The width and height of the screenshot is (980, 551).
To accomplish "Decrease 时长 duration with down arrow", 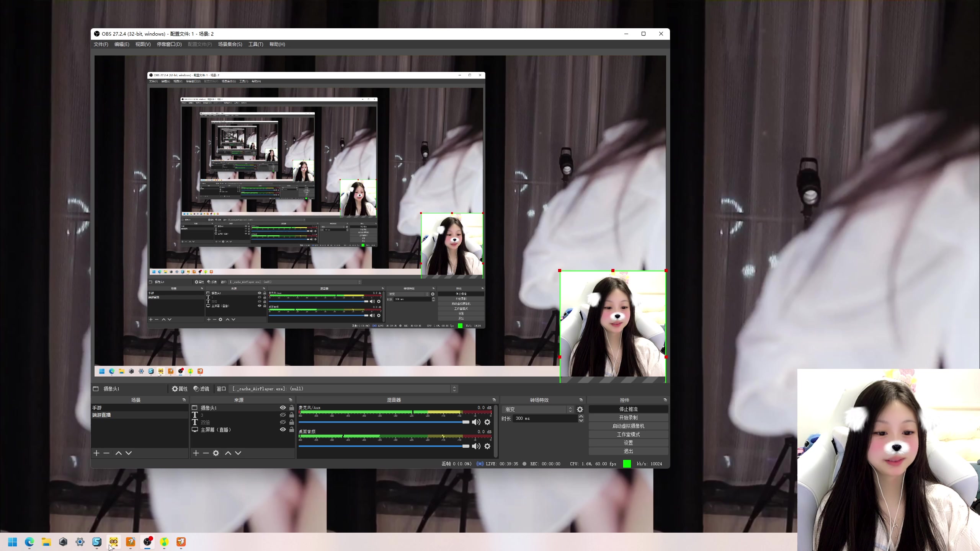I will point(581,421).
